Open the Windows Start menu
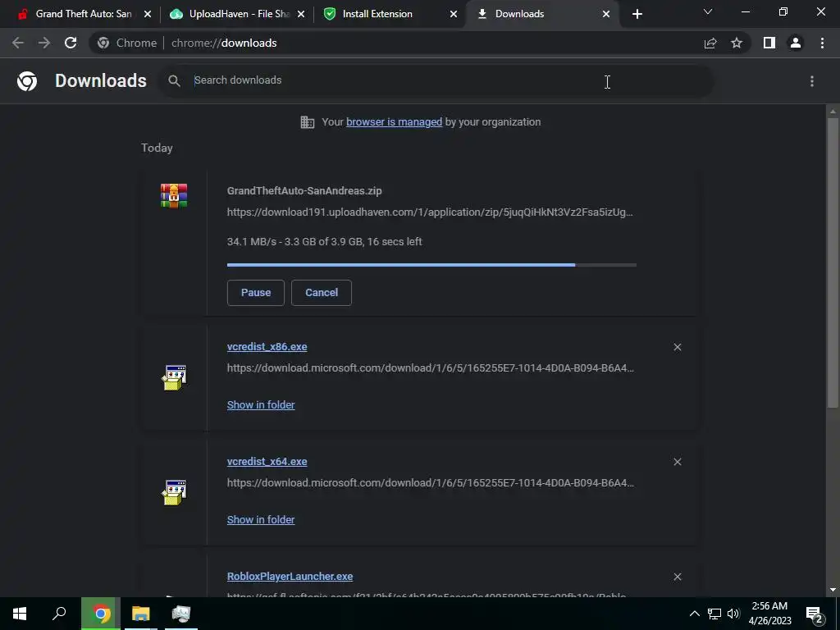This screenshot has height=630, width=840. (x=20, y=614)
